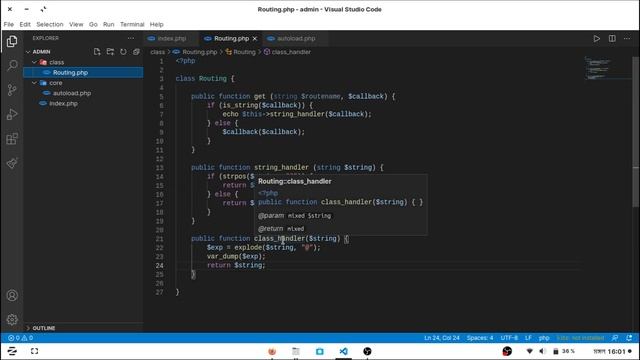The width and height of the screenshot is (640, 360).
Task: Open Firefox from the taskbar
Action: click(272, 351)
